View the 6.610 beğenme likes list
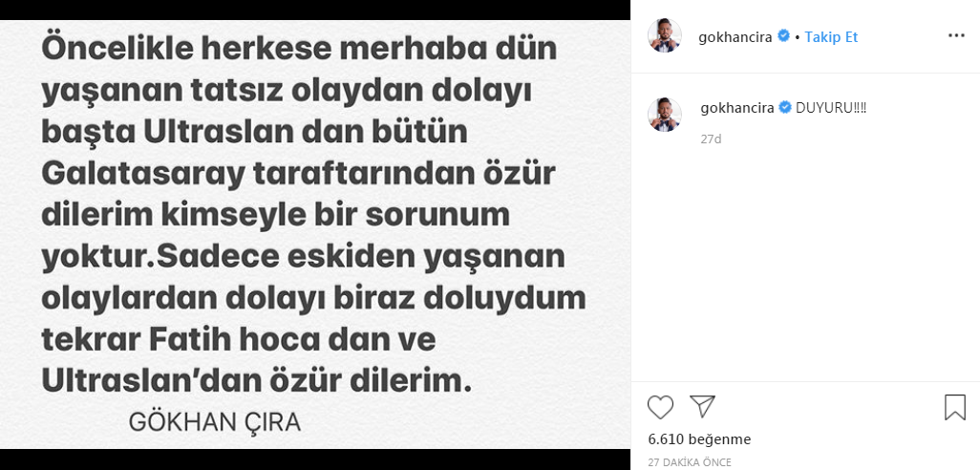 coord(699,439)
